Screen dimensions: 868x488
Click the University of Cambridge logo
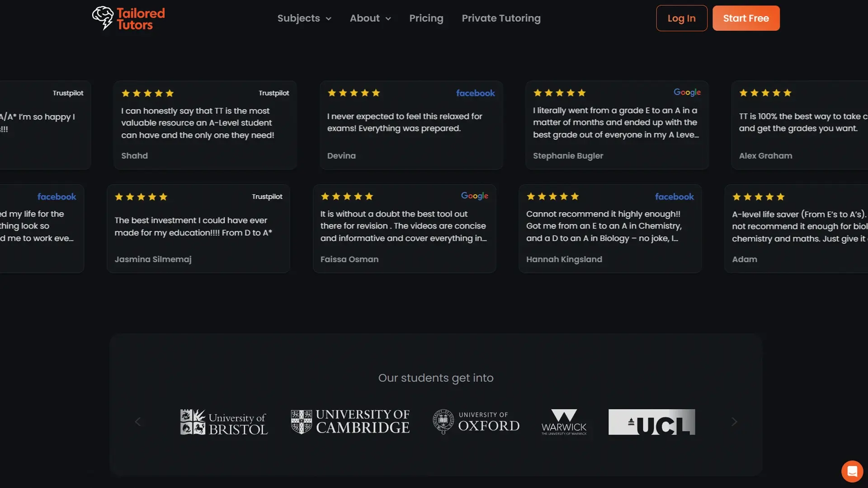[350, 422]
